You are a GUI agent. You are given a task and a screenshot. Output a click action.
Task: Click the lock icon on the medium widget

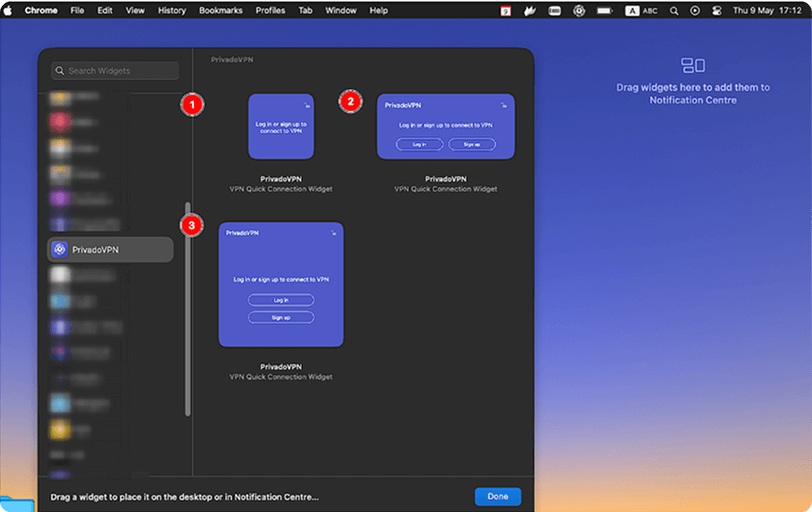coord(503,105)
